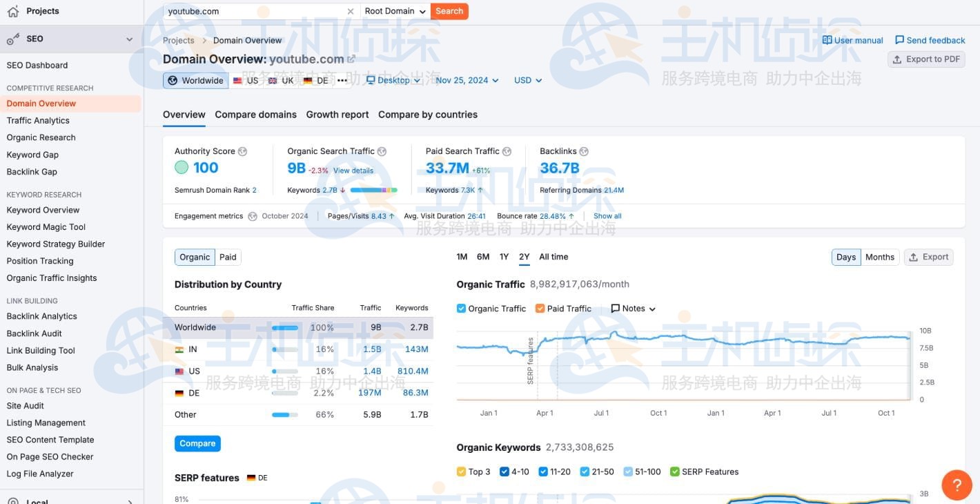Uncheck the SERP Features checkbox
Screen dimensions: 980x504
[674, 472]
